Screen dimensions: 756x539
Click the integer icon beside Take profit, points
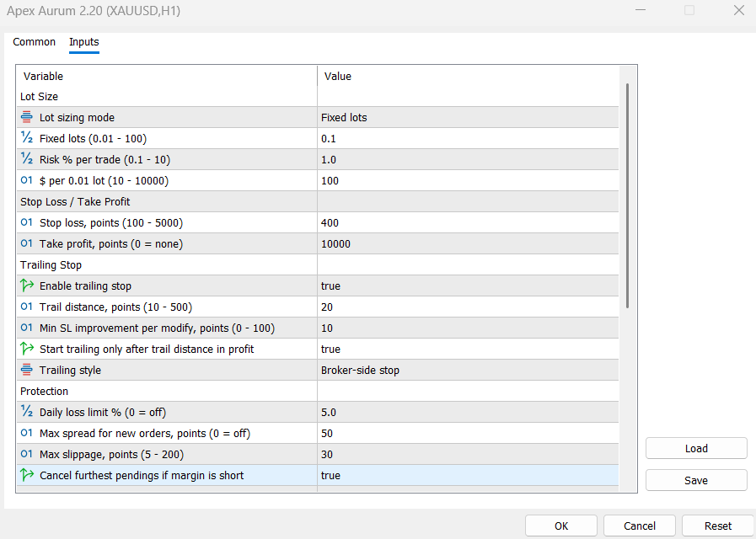[x=26, y=243]
